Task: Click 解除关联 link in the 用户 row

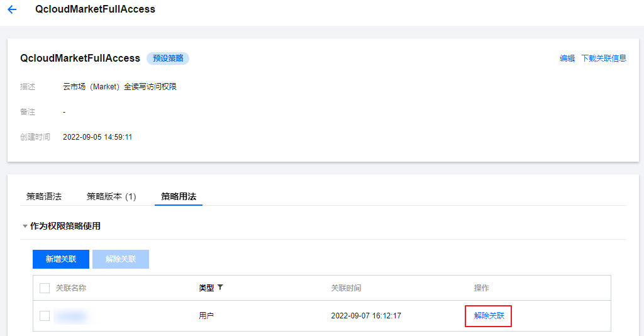Action: [489, 316]
